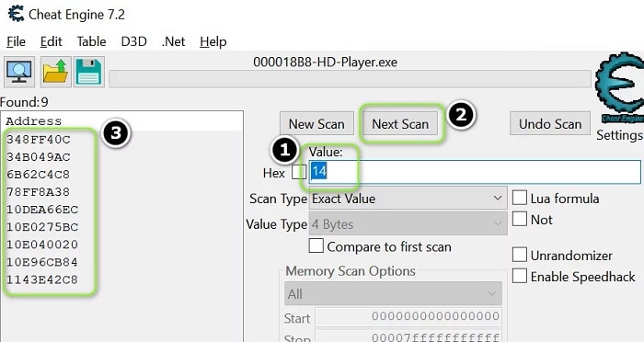644x342 pixels.
Task: Open the Table menu
Action: [x=91, y=41]
